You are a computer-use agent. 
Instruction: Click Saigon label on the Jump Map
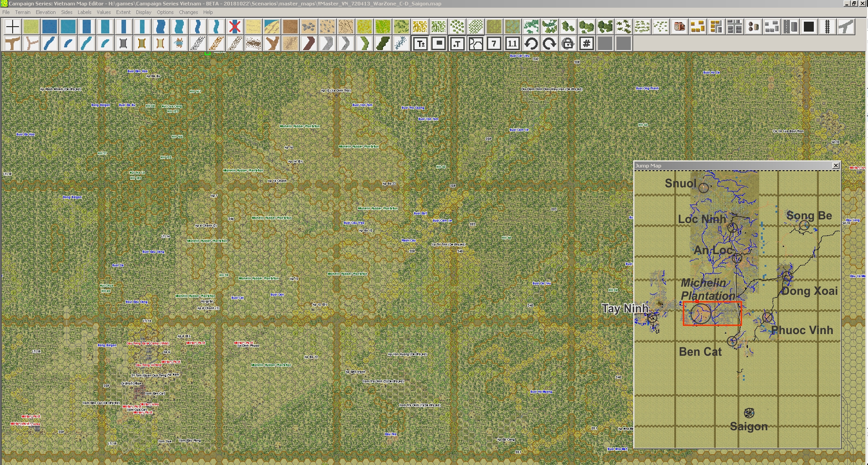749,426
